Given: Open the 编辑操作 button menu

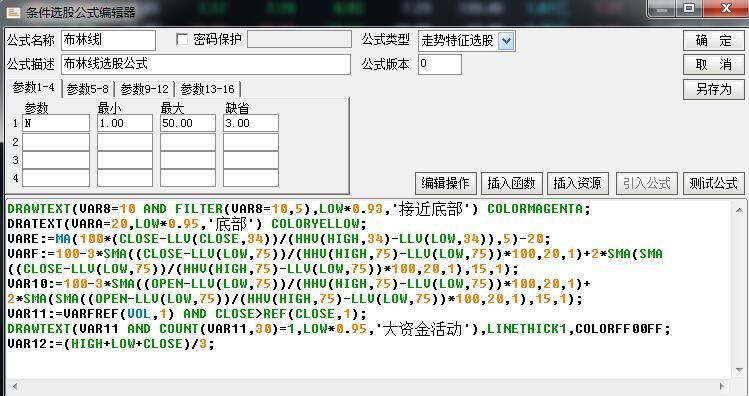Looking at the screenshot, I should (446, 183).
